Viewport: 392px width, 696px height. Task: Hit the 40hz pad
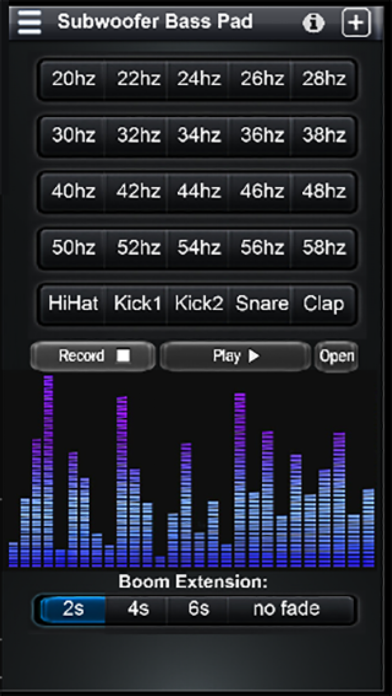[x=73, y=192]
